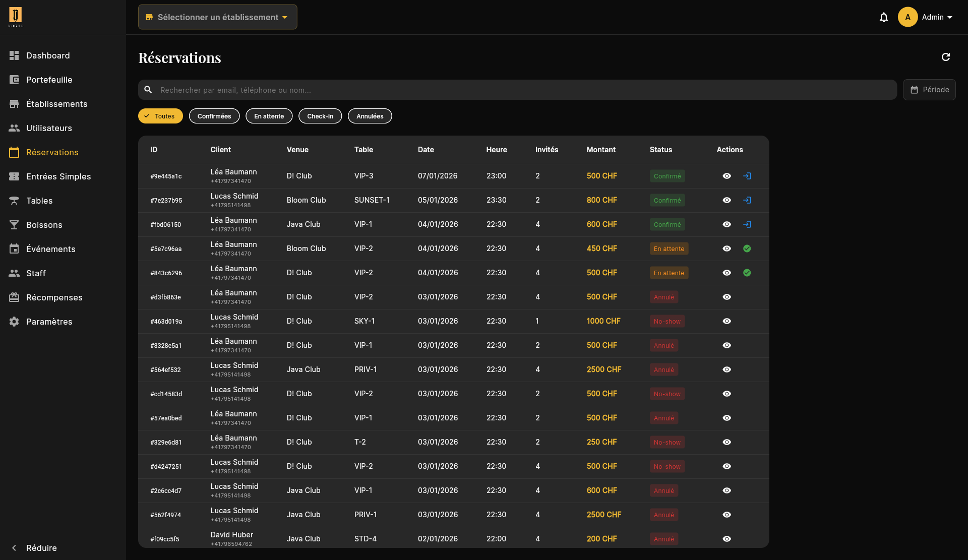Filter by En attente reservations

coord(269,116)
